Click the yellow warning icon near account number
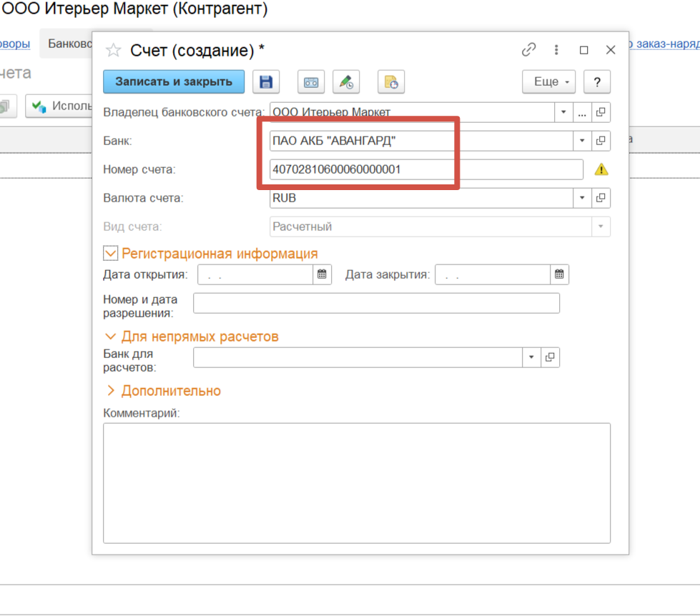The image size is (700, 616). (601, 169)
